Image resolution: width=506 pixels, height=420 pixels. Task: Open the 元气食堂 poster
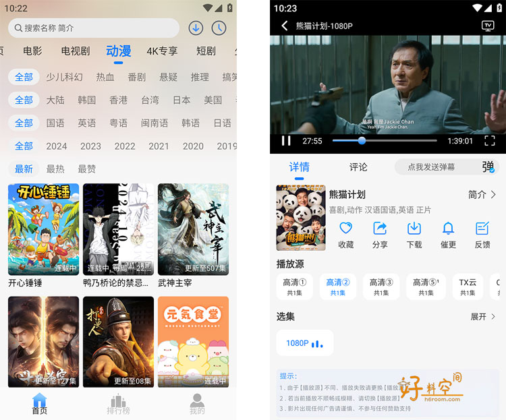[x=193, y=342]
